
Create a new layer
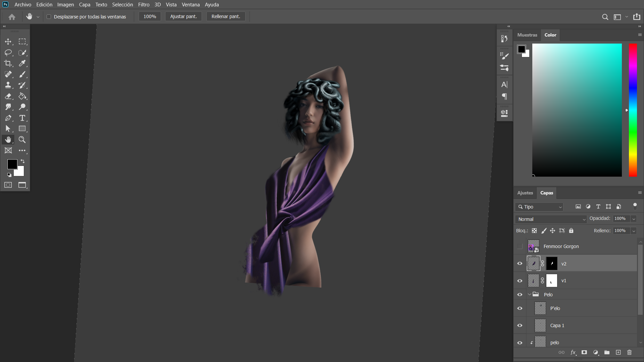point(618,352)
